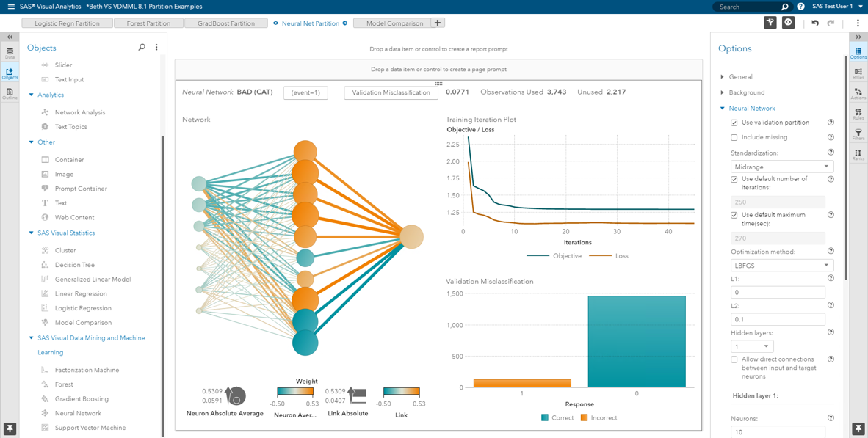Check Allow direct connections between neurons

tap(734, 359)
